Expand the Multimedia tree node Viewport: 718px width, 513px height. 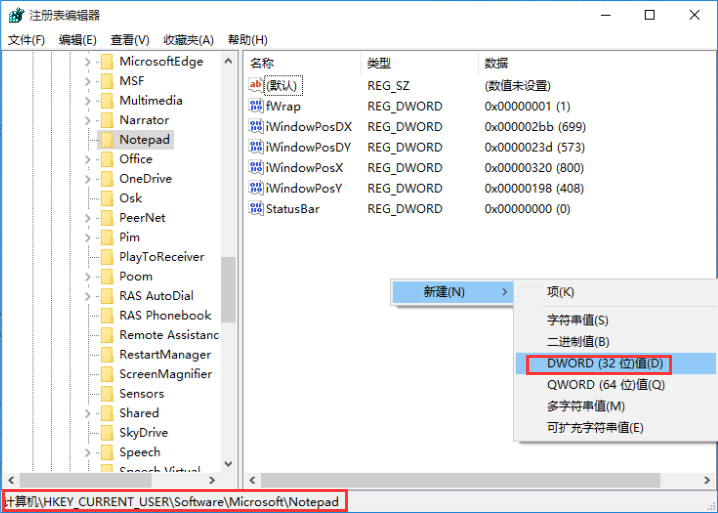(87, 100)
